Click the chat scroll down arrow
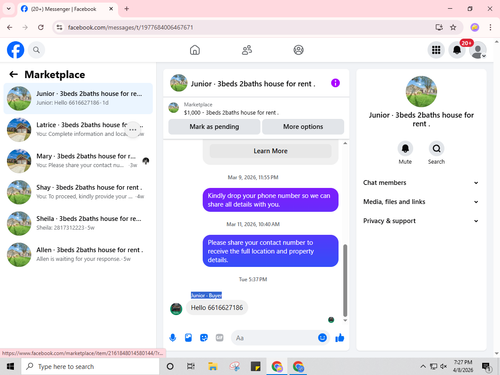This screenshot has height=375, width=500. point(345,320)
